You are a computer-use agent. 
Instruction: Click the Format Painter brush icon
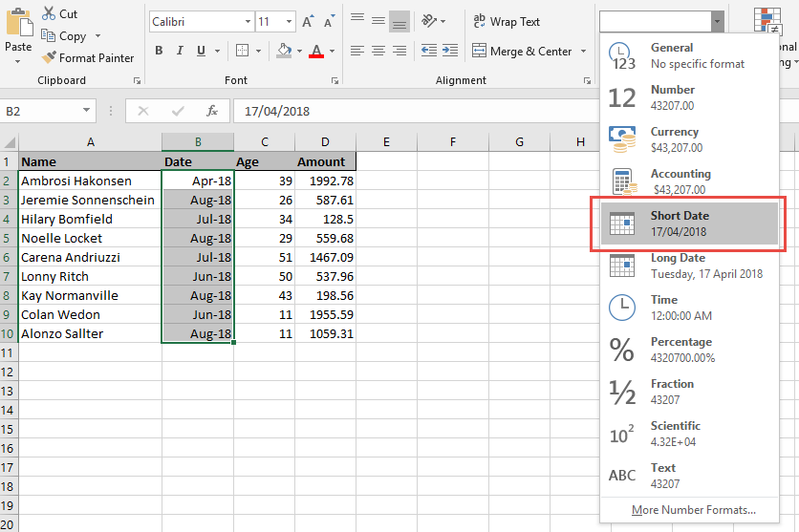[49, 57]
